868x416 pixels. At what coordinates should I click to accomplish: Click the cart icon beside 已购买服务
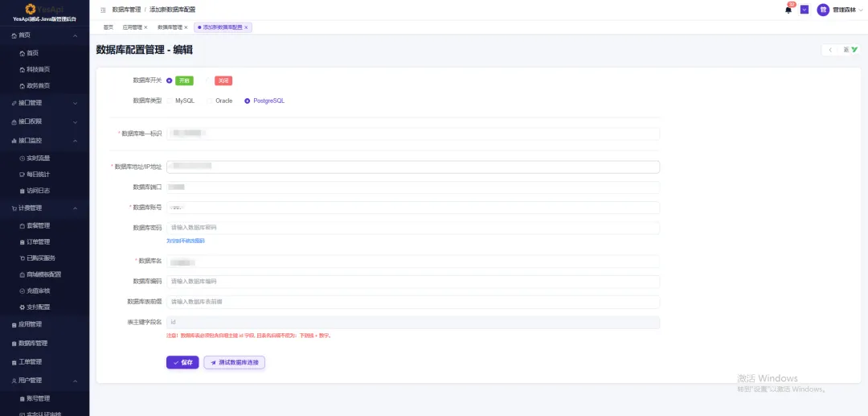pyautogui.click(x=23, y=258)
